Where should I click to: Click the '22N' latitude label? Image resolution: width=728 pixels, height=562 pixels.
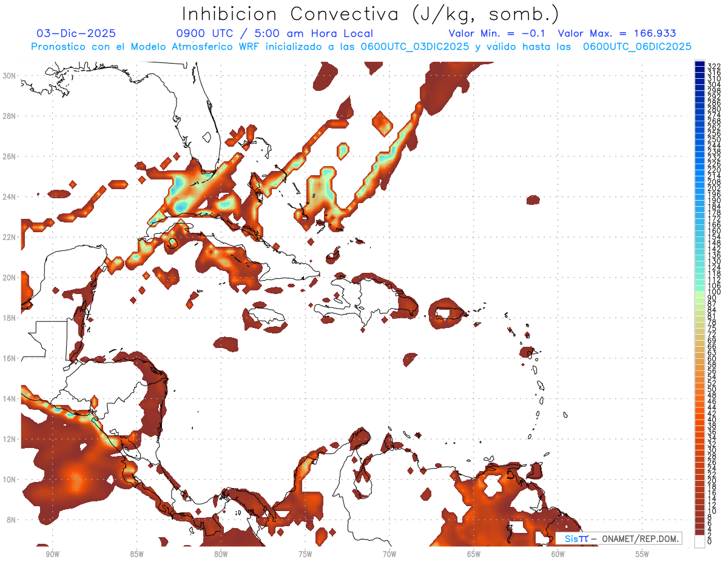point(10,237)
